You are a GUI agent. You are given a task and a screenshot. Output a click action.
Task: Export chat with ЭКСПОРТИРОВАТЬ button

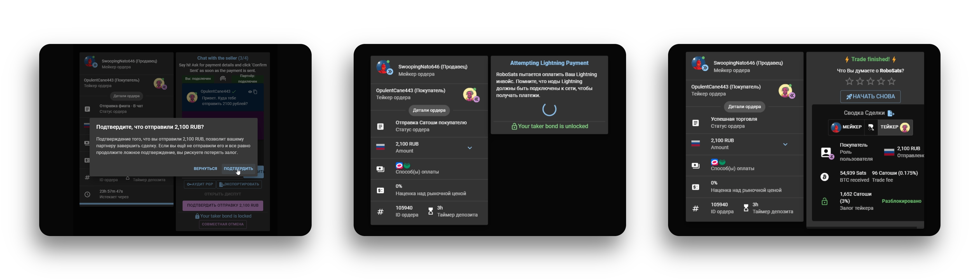pos(239,185)
